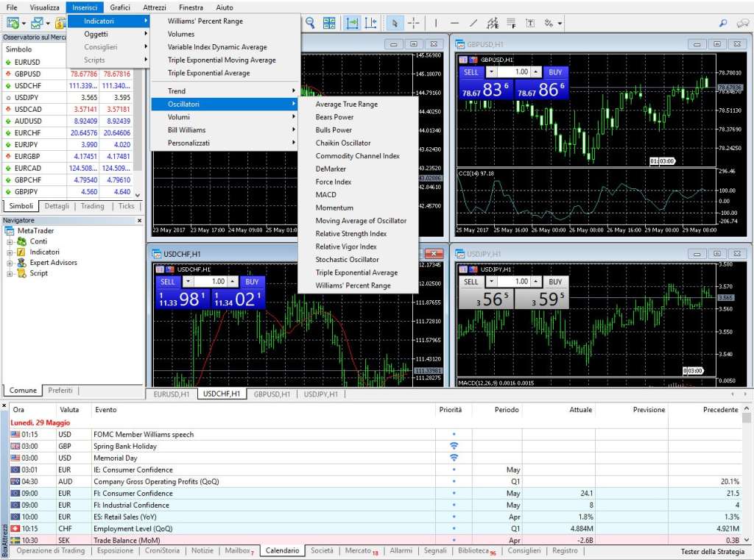The width and height of the screenshot is (754, 560).
Task: Select the Fibonacci retracement tool
Action: [x=511, y=23]
